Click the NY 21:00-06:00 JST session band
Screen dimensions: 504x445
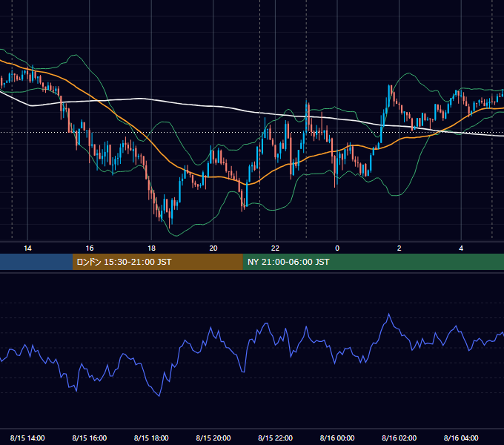pos(373,262)
